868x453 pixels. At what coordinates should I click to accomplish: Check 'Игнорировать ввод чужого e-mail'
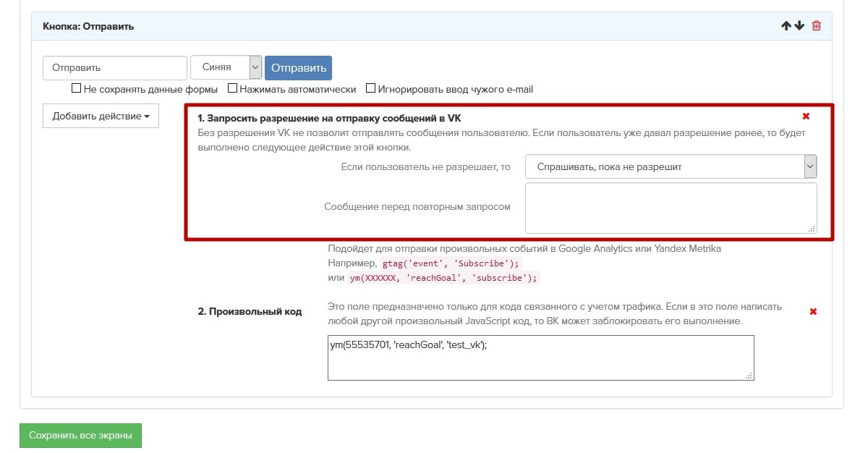point(371,89)
